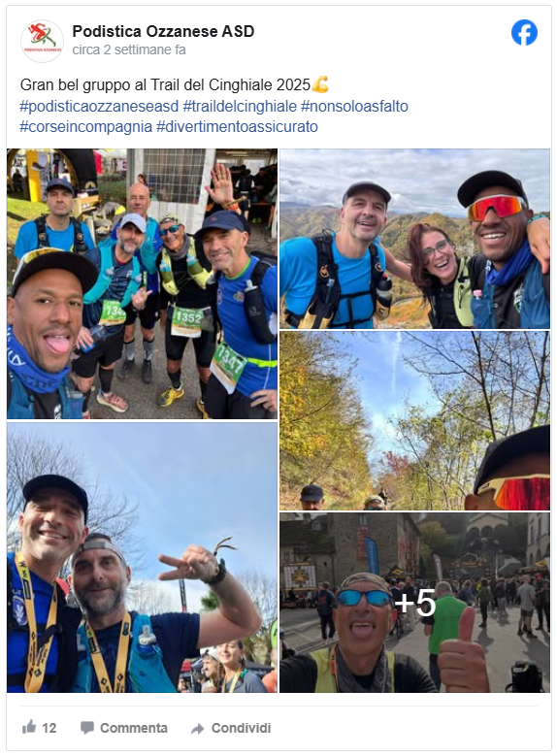Open hashtag #corseincompagnia
The image size is (557, 756).
pyautogui.click(x=85, y=127)
